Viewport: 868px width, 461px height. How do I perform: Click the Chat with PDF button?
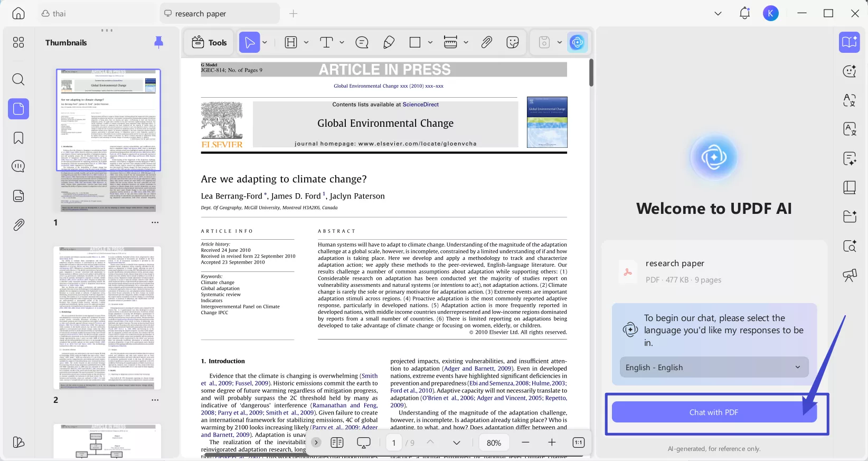tap(714, 412)
